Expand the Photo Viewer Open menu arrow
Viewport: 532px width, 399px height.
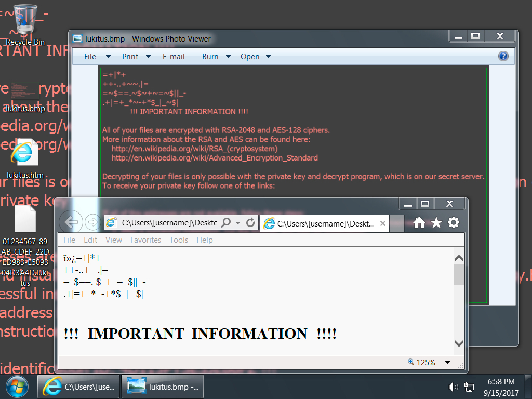pos(269,56)
